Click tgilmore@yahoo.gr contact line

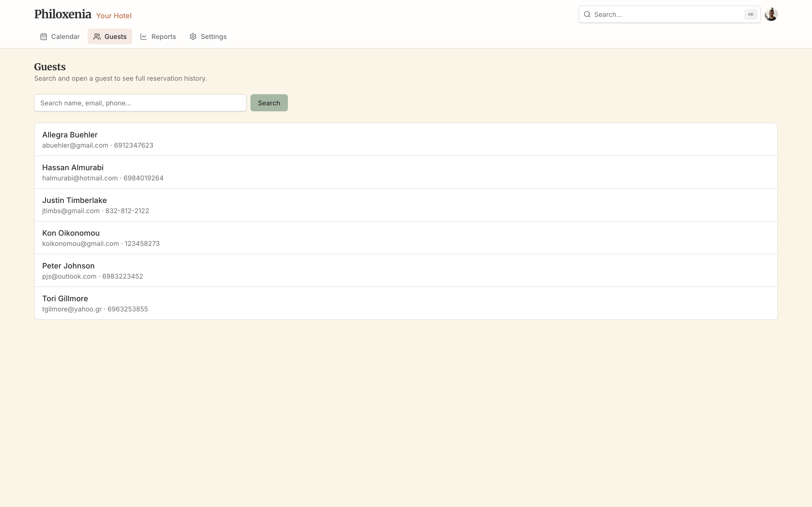pos(95,309)
